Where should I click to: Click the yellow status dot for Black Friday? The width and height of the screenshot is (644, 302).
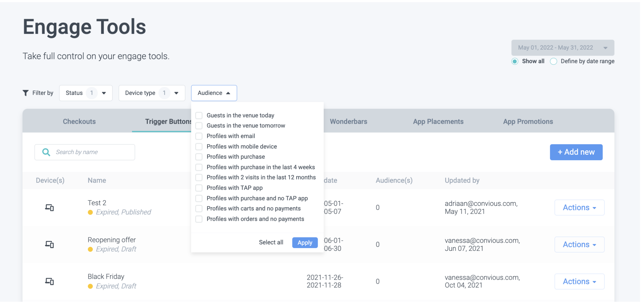pos(90,286)
